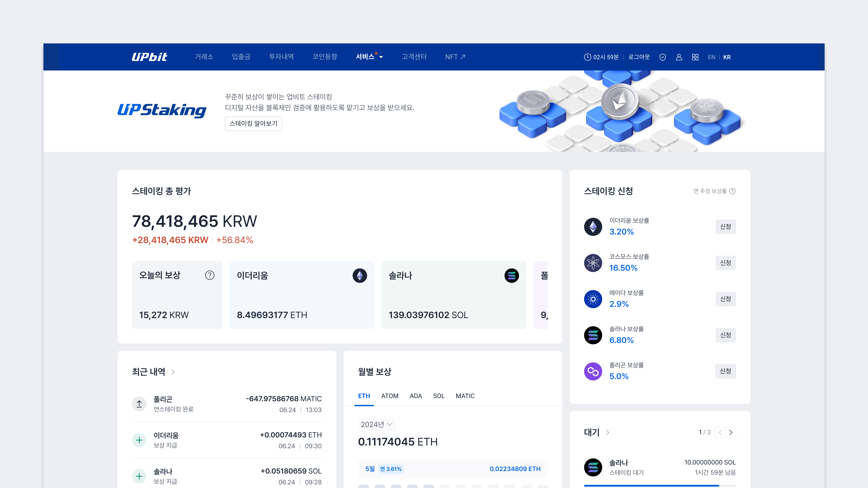Switch language to EN
868x488 pixels.
[x=712, y=57]
